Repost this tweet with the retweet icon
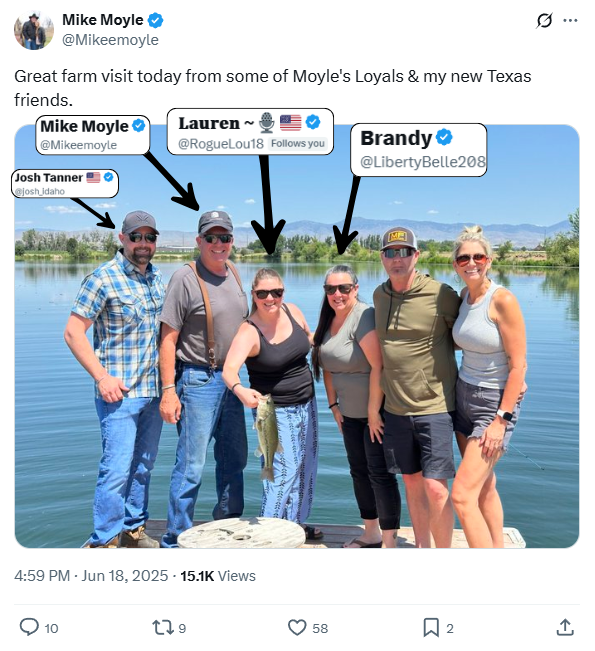595x651 pixels. tap(163, 627)
